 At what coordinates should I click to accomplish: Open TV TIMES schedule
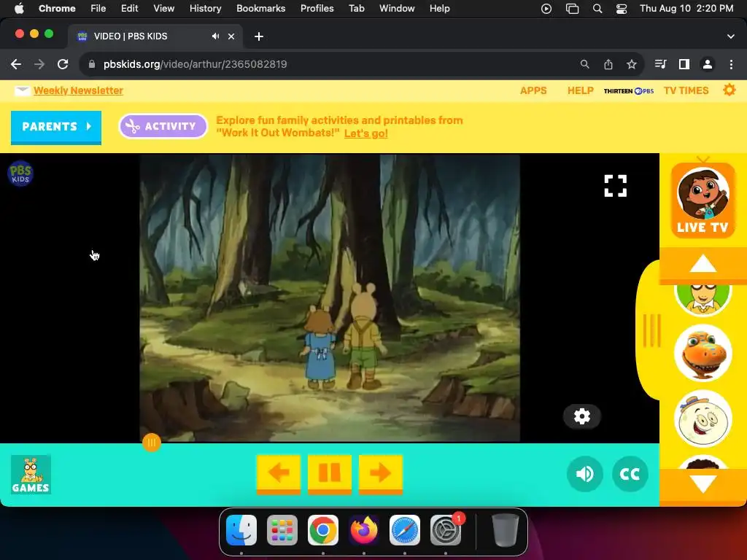[x=686, y=90]
